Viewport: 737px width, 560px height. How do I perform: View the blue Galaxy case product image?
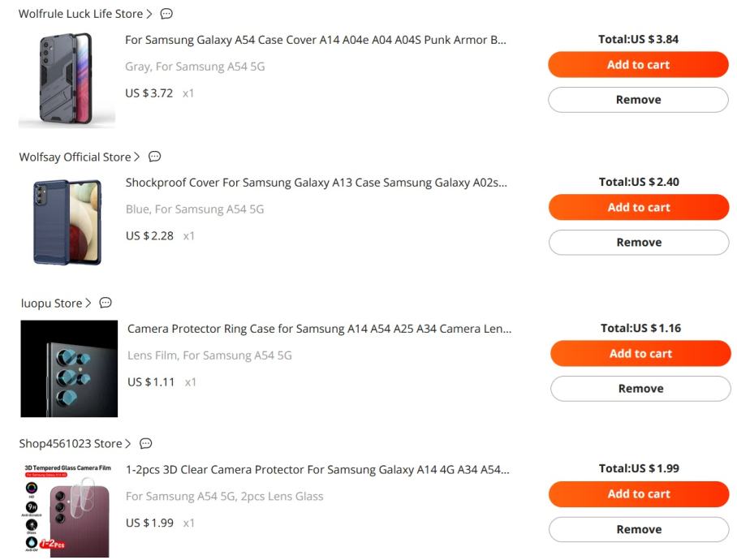[67, 222]
